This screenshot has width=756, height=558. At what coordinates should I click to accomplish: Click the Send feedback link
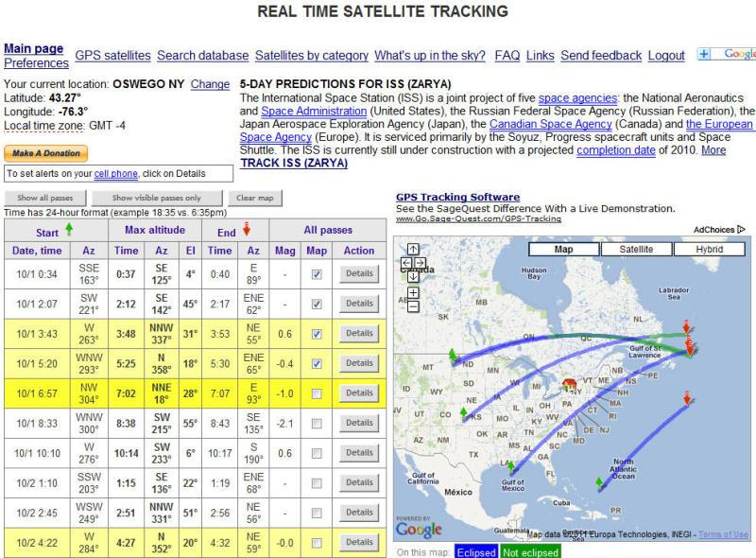tap(601, 56)
